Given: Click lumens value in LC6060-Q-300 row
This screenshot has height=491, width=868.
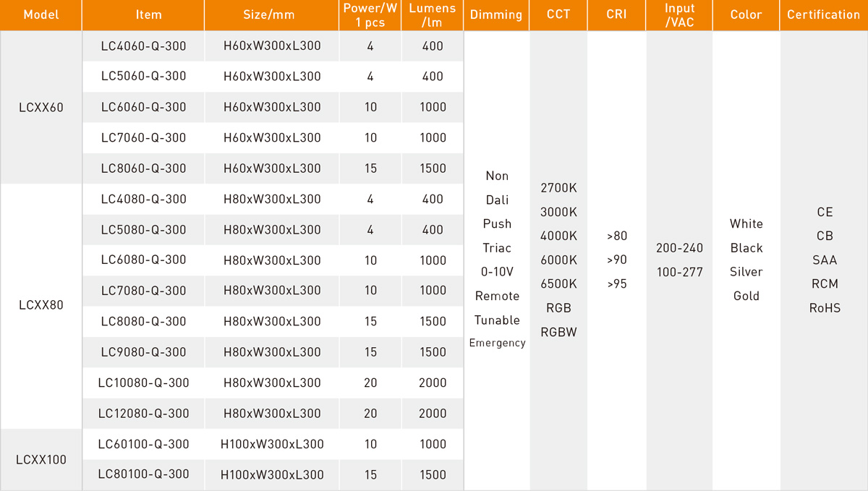Looking at the screenshot, I should tap(433, 107).
